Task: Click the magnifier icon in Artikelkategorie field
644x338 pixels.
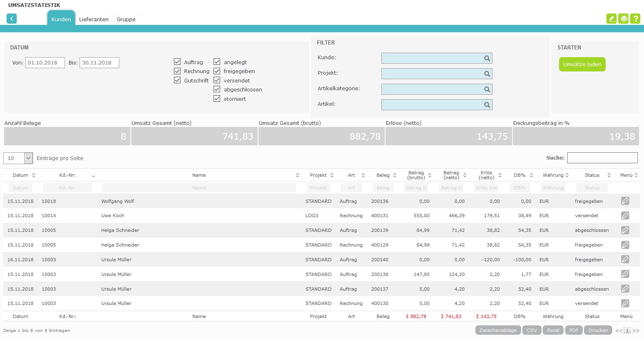Action: tap(487, 89)
